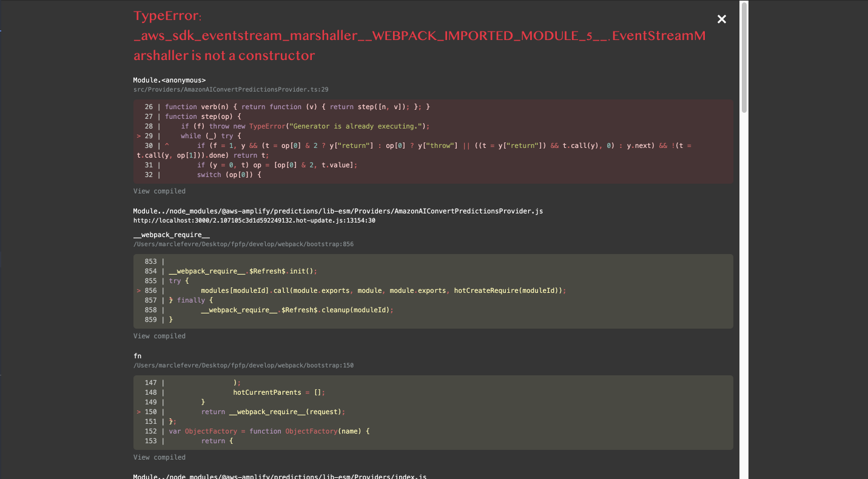Image resolution: width=868 pixels, height=479 pixels.
Task: Open webpack/bootstrap:856 file path
Action: pyautogui.click(x=243, y=244)
